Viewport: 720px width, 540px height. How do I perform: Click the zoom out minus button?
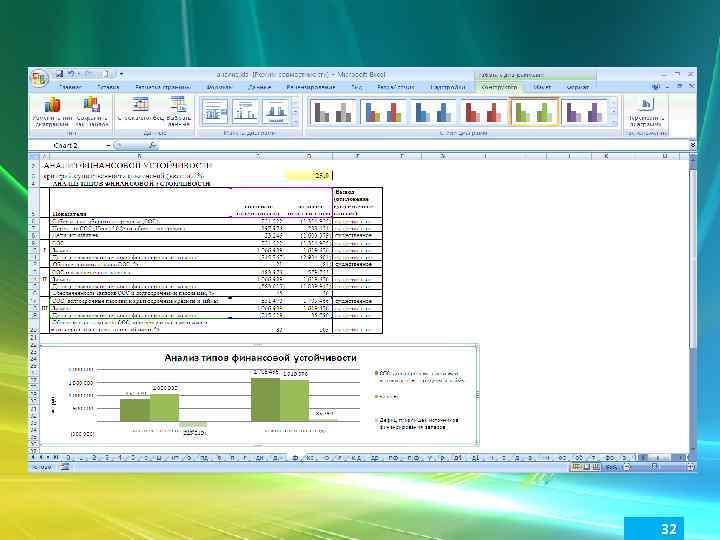627,467
